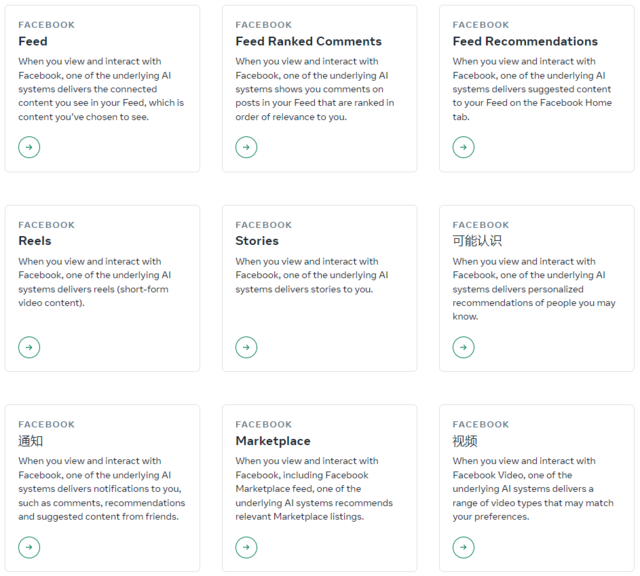This screenshot has height=576, width=640.
Task: Click the 通知 card heading
Action: 31,441
